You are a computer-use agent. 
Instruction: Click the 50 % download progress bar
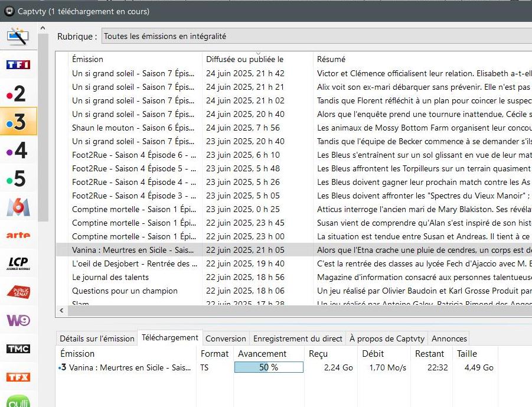coord(269,367)
